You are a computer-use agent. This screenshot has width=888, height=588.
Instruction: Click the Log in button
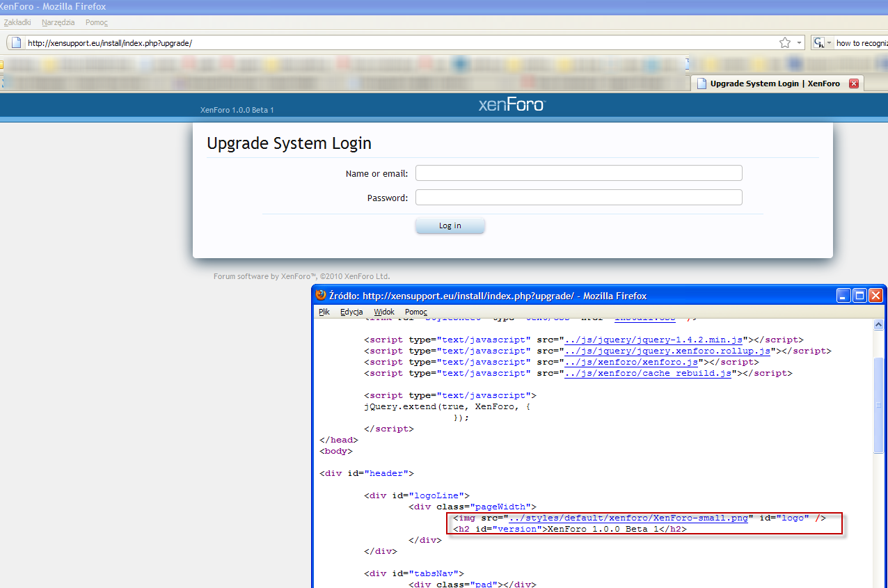click(450, 225)
